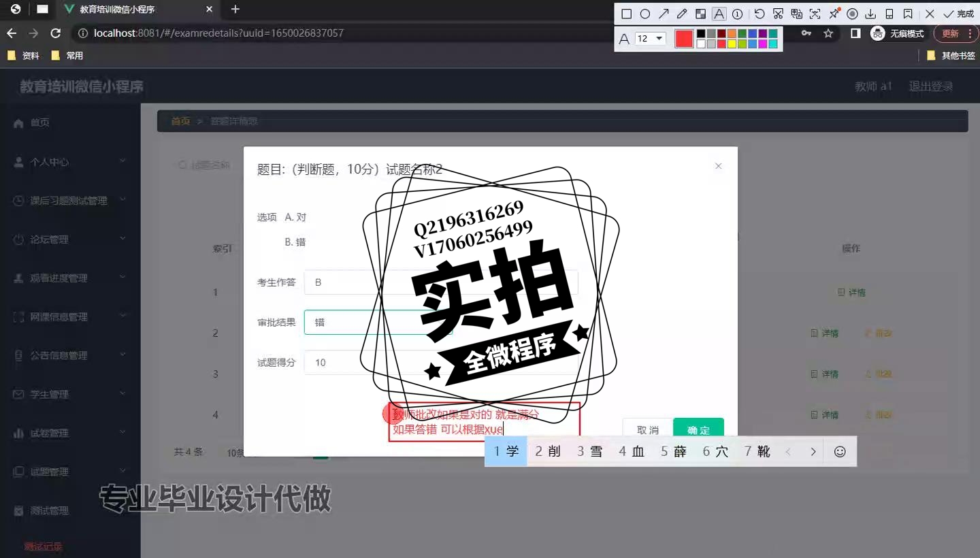Screen dimensions: 980x558
Task: Select the rectangle annotation tool
Action: click(627, 14)
